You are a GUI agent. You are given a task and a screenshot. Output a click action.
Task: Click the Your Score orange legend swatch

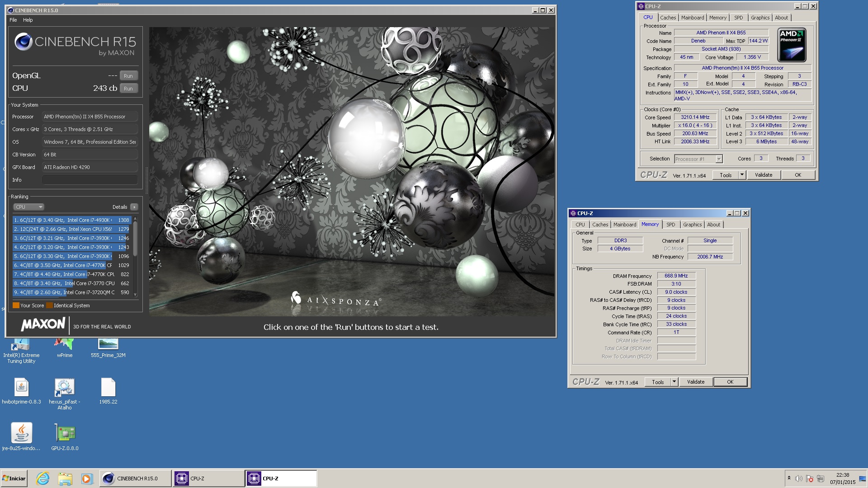16,305
